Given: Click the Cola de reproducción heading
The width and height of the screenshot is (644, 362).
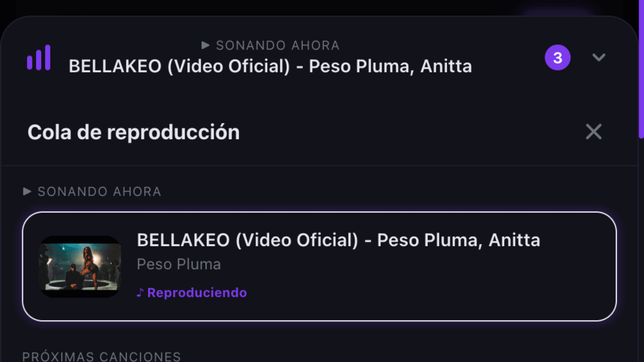Looking at the screenshot, I should [x=133, y=132].
